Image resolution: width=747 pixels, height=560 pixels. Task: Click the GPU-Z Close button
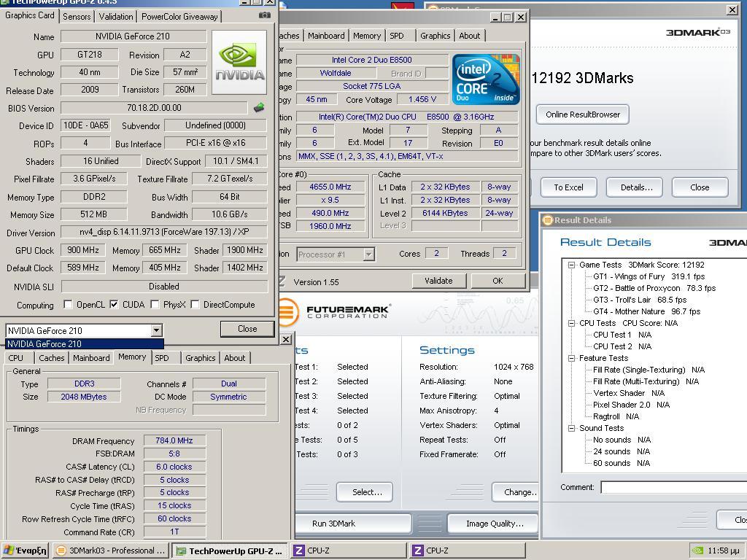247,329
